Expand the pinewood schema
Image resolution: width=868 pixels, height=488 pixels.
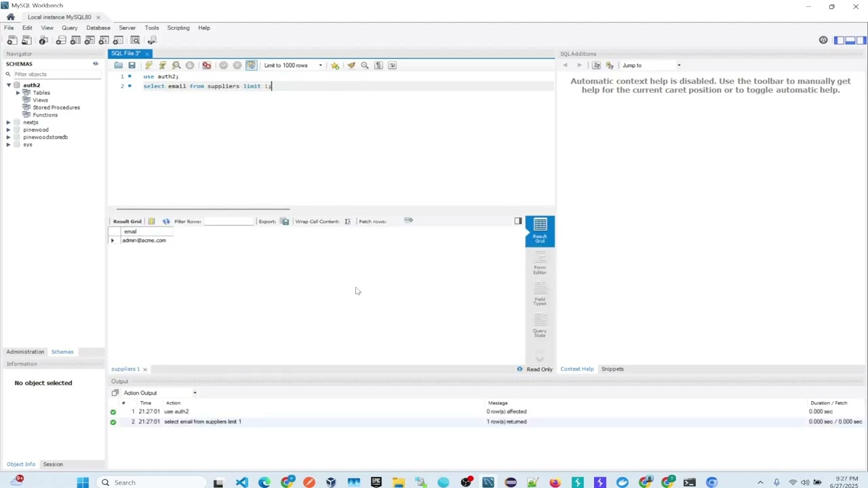pos(8,130)
